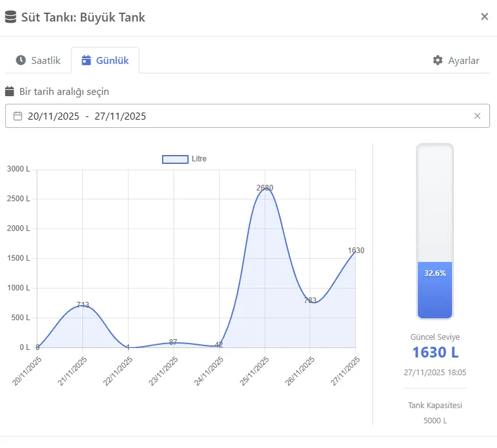497x448 pixels.
Task: Click the 22/11/2025 x-axis label
Action: [x=118, y=371]
